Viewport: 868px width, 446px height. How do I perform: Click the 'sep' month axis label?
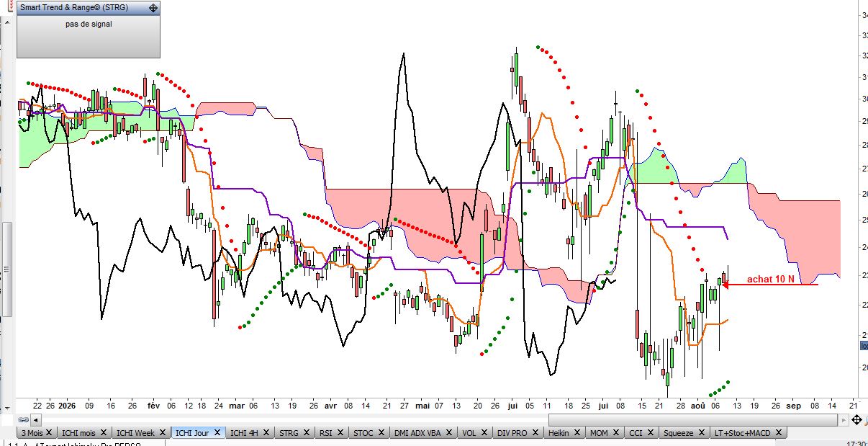point(794,406)
